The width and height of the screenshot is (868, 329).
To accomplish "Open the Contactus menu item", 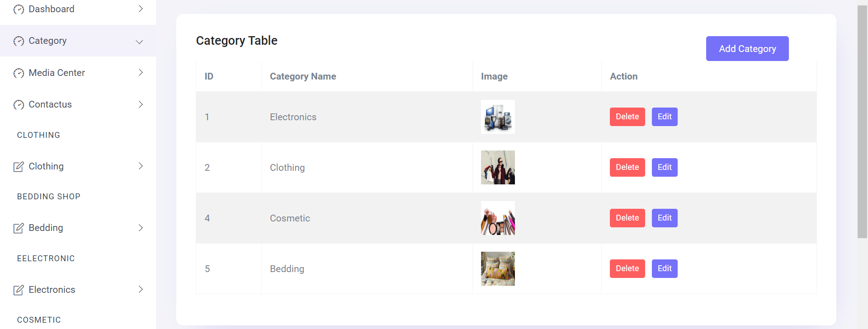I will (x=50, y=104).
